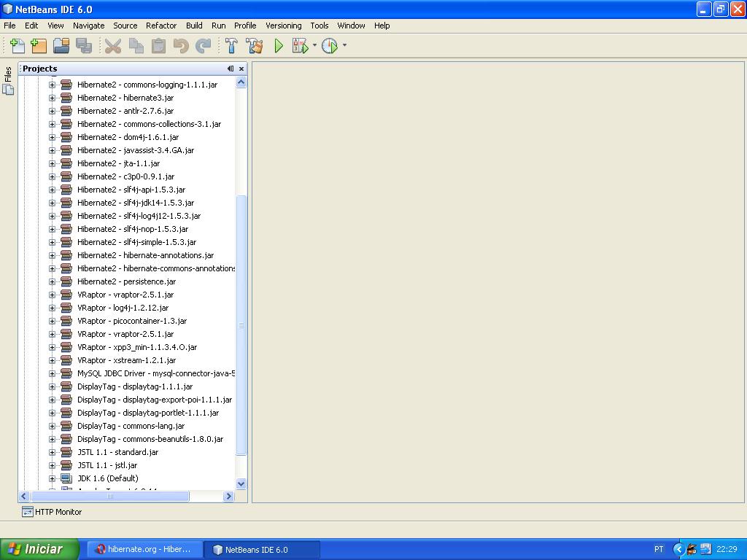Click the horizontal scrollbar left arrow
Image resolution: width=747 pixels, height=560 pixels.
pos(24,496)
